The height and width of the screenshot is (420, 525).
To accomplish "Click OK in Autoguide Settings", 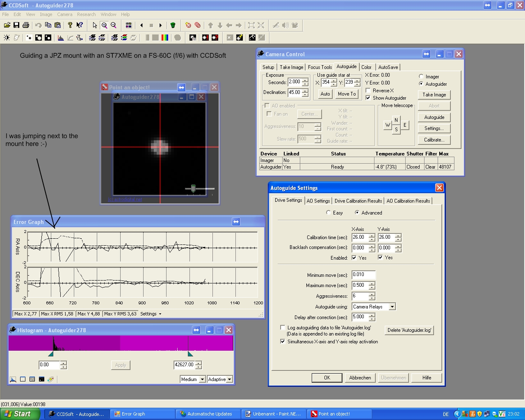I will click(327, 378).
